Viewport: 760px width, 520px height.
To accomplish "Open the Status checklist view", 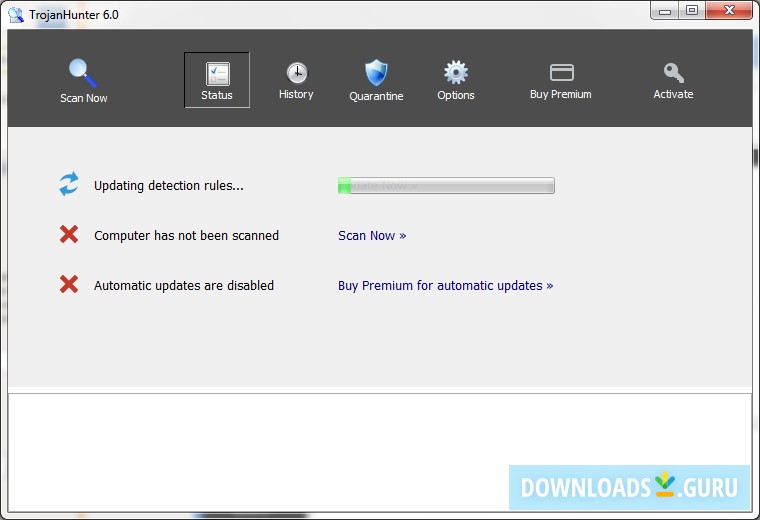I will tap(217, 80).
